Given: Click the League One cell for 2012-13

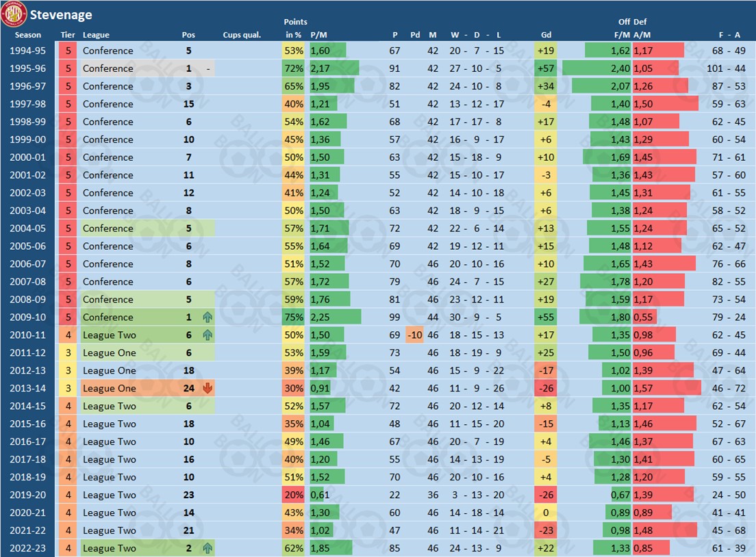Looking at the screenshot, I should point(110,371).
